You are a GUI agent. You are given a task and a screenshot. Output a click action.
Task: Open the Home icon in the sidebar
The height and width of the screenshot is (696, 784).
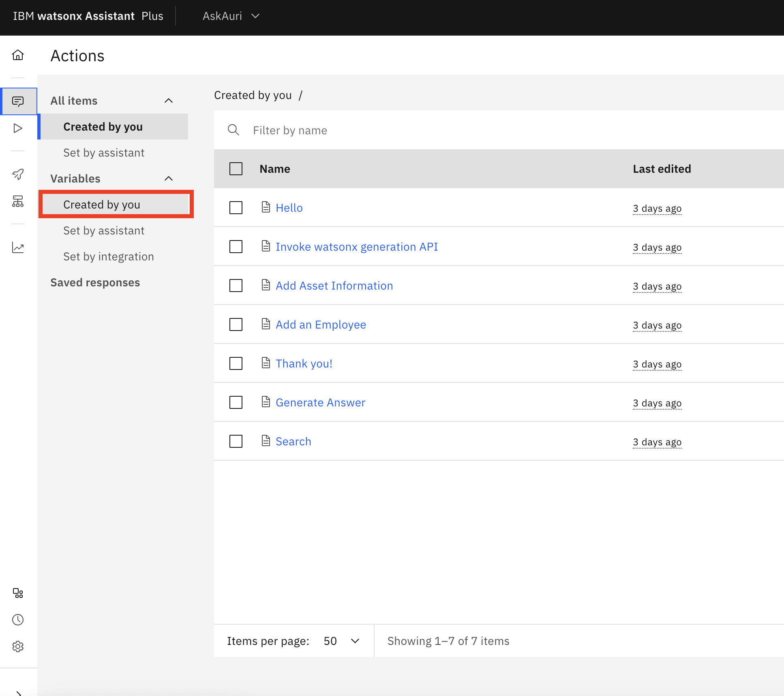point(18,55)
